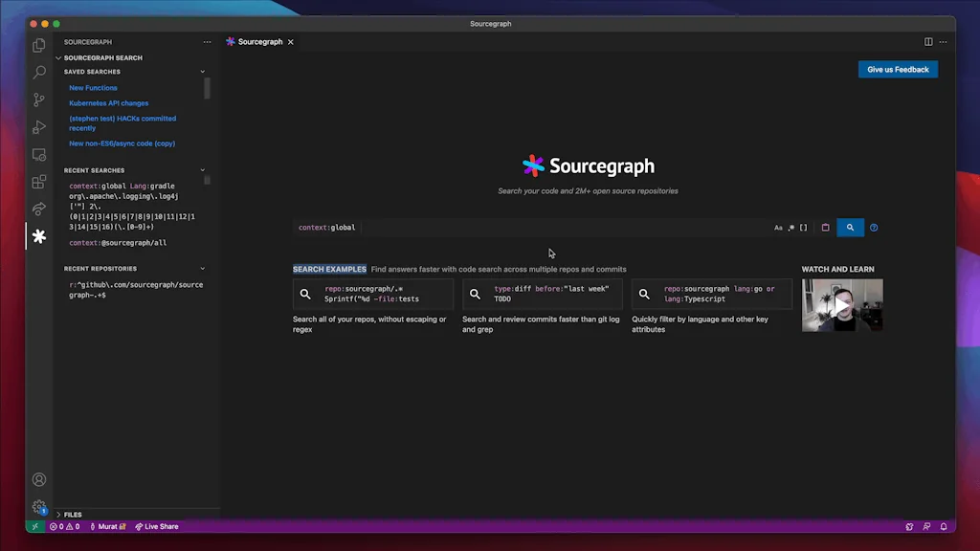This screenshot has width=980, height=551.
Task: Collapse the Recent Searches section
Action: [x=202, y=169]
